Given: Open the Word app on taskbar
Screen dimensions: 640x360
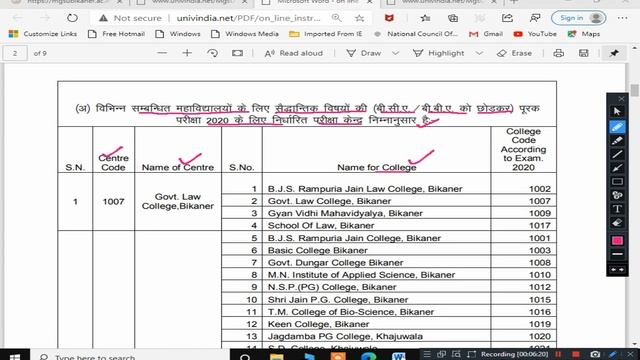Looking at the screenshot, I should point(398,356).
